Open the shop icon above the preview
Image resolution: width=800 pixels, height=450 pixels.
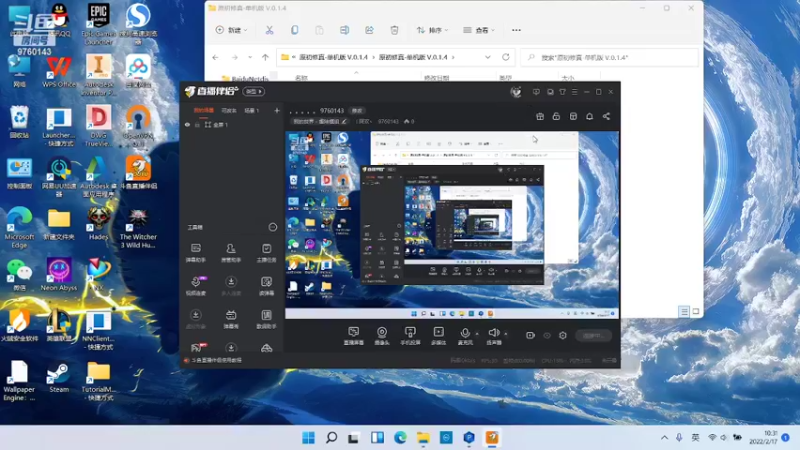573,116
